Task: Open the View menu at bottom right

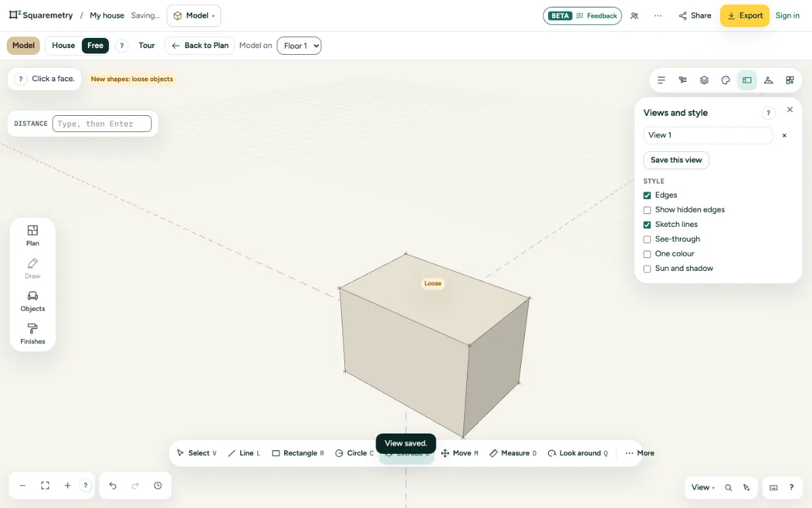Action: (x=702, y=488)
